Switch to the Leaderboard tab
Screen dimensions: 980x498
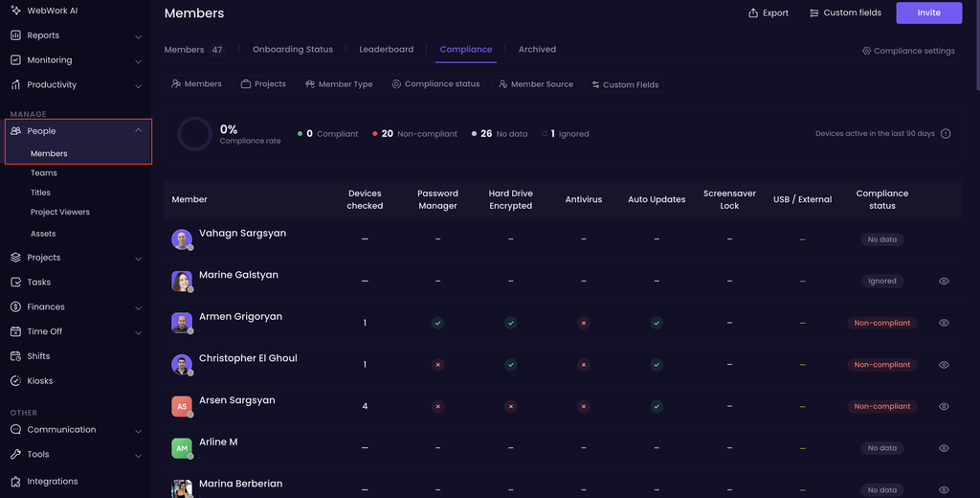387,50
